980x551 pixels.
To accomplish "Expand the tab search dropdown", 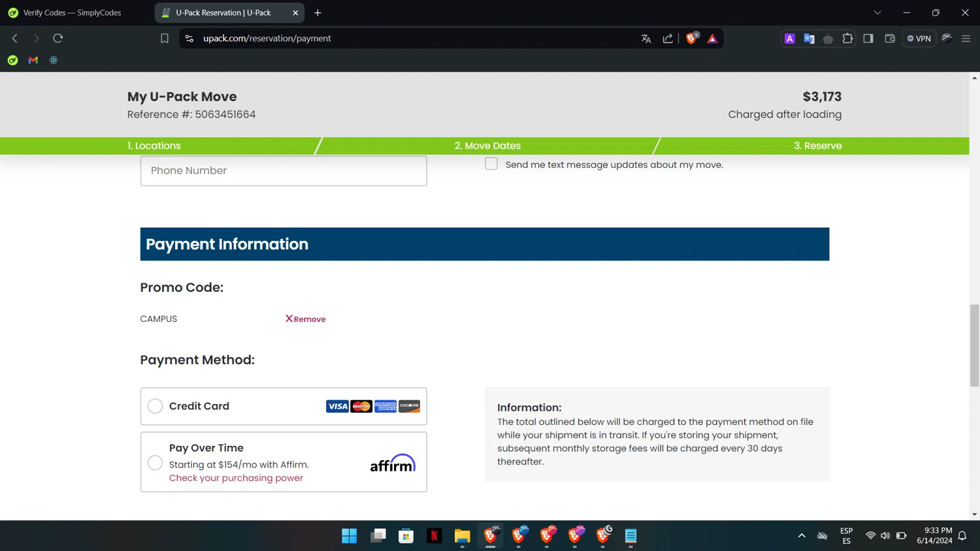I will 877,12.
